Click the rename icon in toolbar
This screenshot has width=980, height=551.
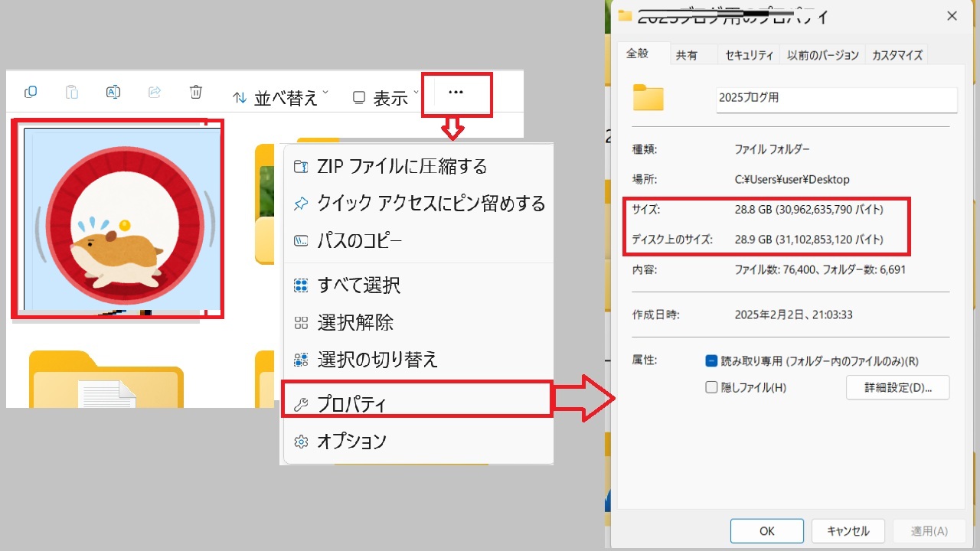[x=113, y=93]
